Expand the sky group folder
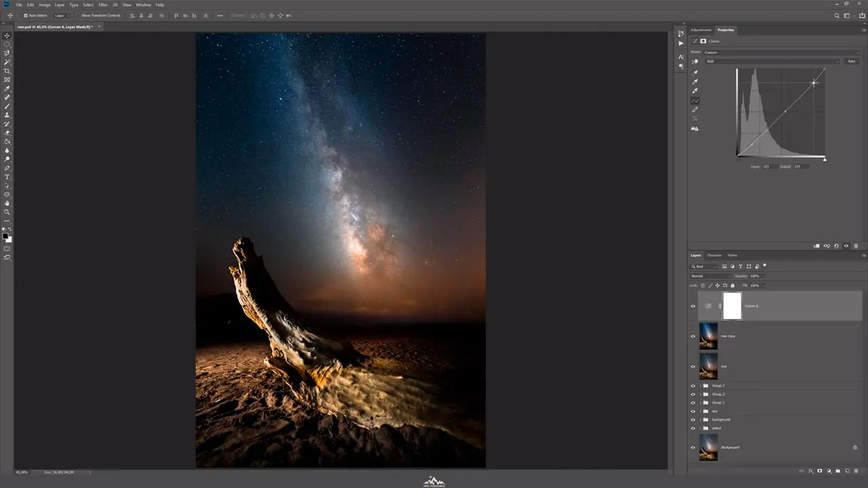868x488 pixels. (x=700, y=411)
